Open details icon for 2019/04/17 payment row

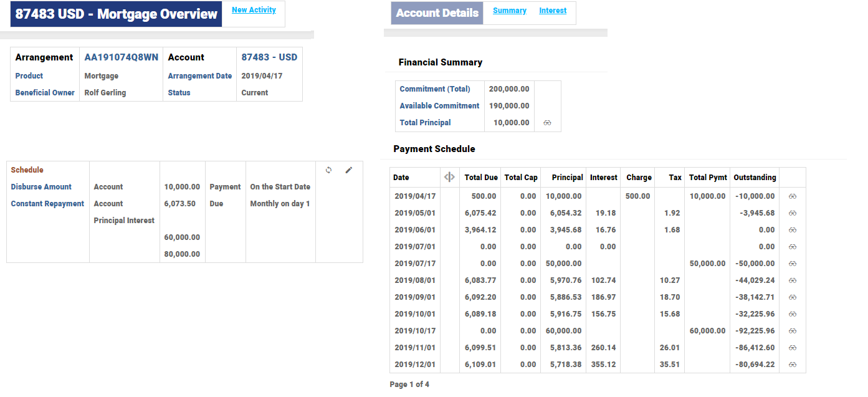pos(793,196)
